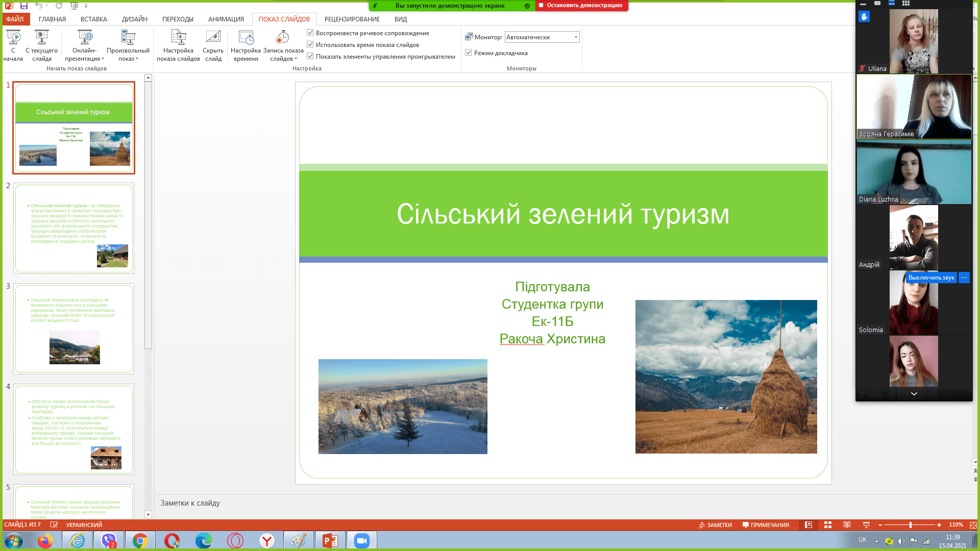Screen dimensions: 980x551
Task: Switch to Slide Sorter view icon
Action: pyautogui.click(x=828, y=525)
